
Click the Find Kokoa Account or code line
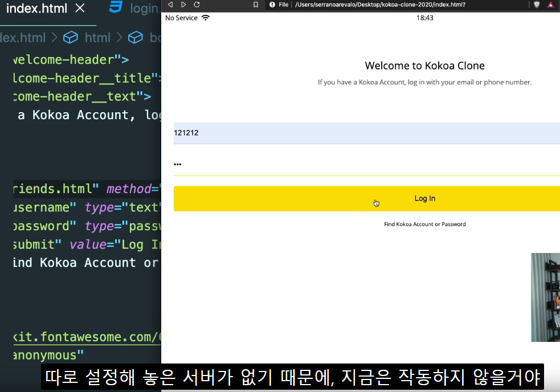click(85, 263)
